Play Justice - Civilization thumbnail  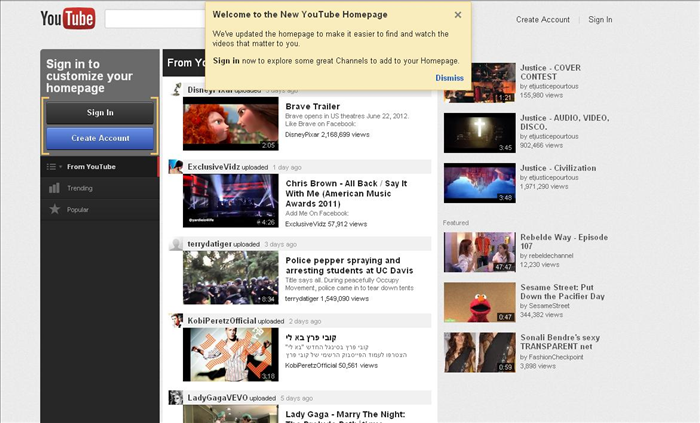pyautogui.click(x=480, y=183)
